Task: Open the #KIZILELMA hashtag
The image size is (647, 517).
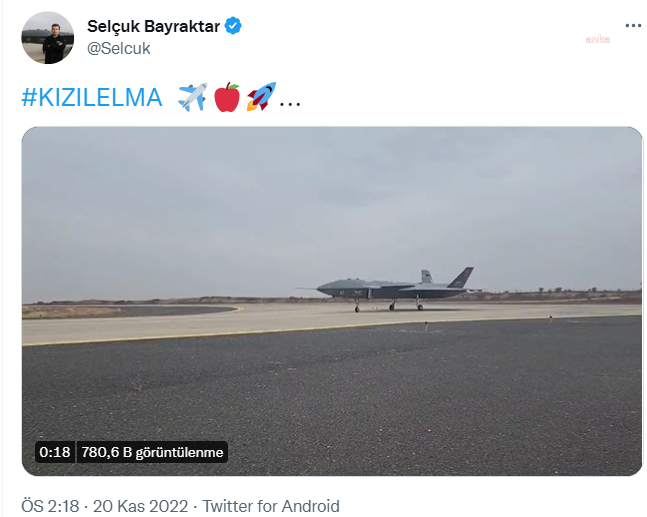Action: [92, 97]
